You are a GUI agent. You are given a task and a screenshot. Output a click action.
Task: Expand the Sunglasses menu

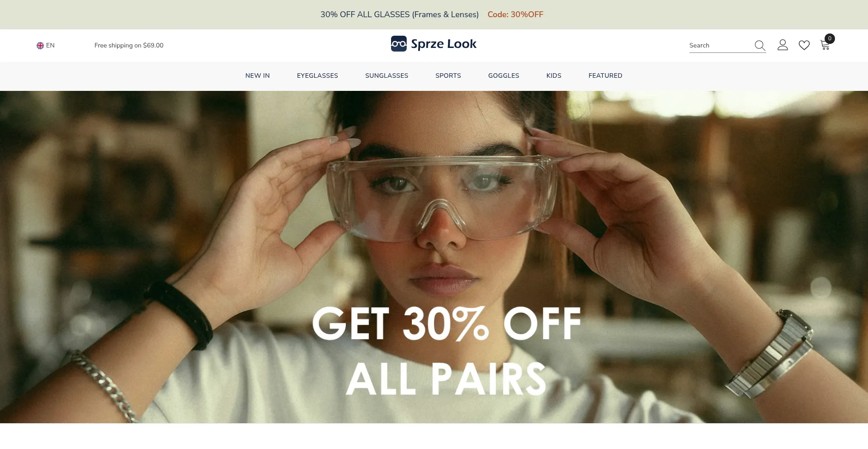(387, 76)
